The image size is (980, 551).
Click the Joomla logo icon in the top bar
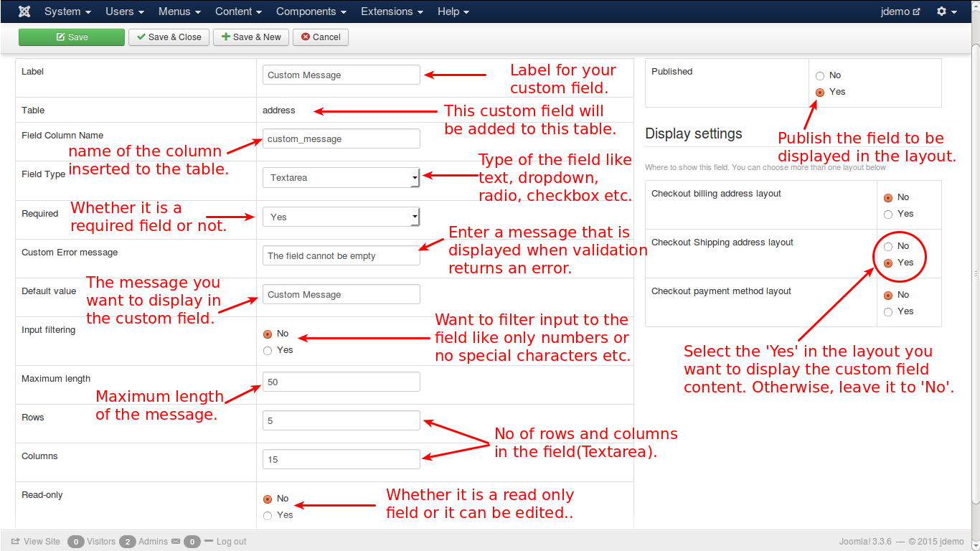24,11
